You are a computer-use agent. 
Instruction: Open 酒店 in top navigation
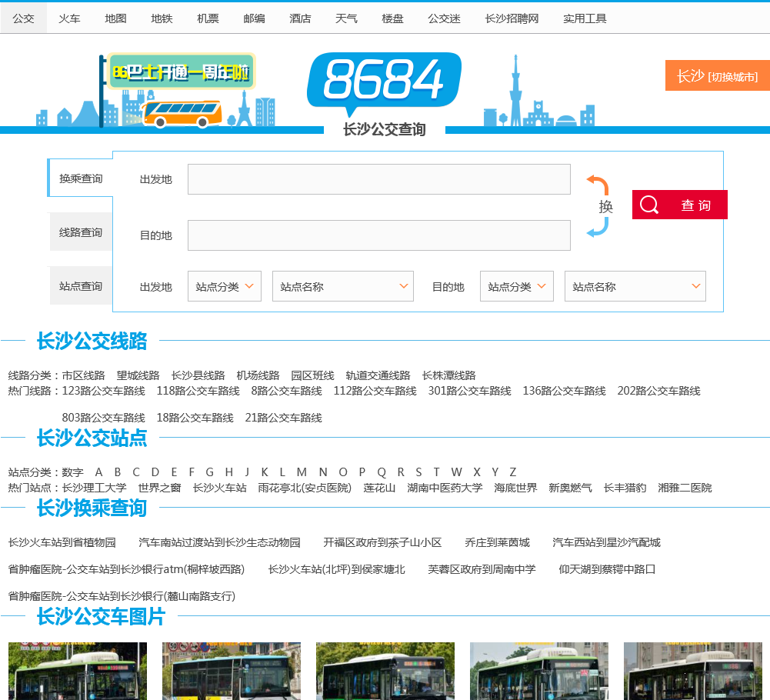click(x=300, y=18)
